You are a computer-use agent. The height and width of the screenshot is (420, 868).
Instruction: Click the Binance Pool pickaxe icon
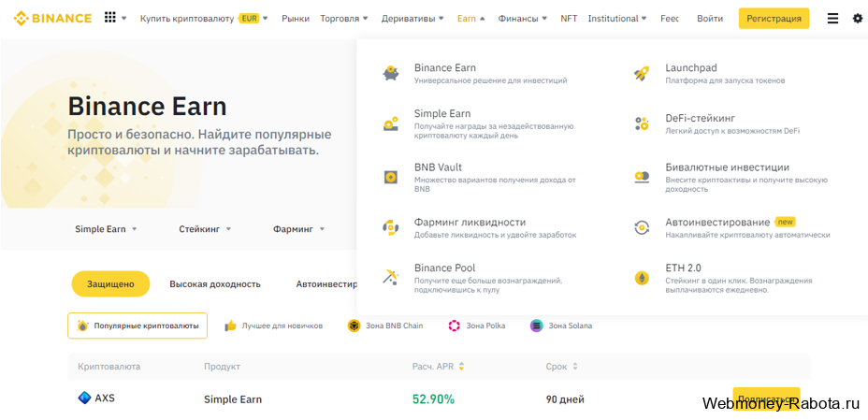click(391, 276)
